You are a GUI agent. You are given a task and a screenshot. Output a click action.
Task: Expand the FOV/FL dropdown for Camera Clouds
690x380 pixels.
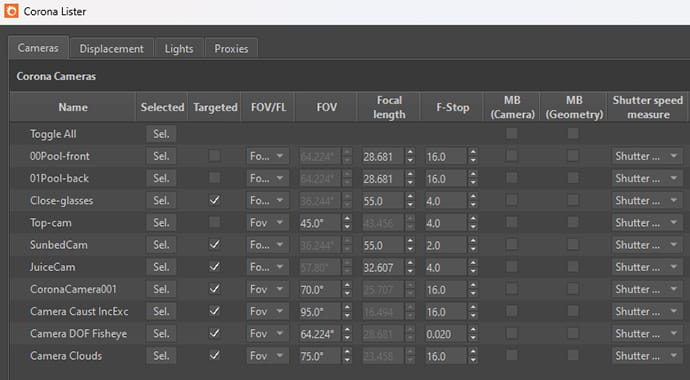(268, 356)
